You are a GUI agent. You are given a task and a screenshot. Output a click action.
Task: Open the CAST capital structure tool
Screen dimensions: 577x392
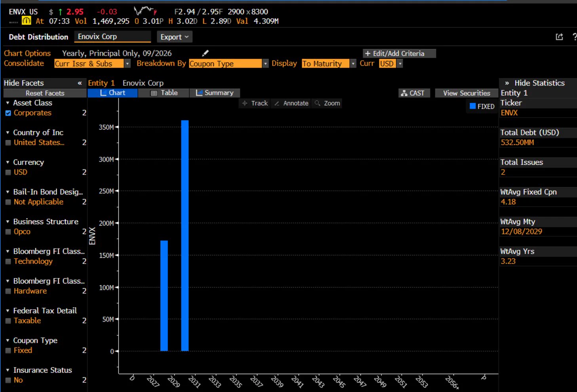click(414, 93)
